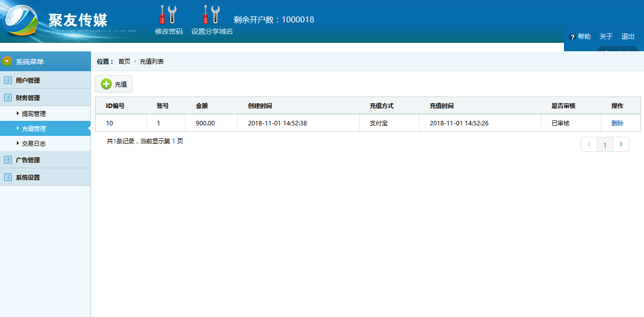The height and width of the screenshot is (317, 644).
Task: Click the amount cell 900.00
Action: 205,123
